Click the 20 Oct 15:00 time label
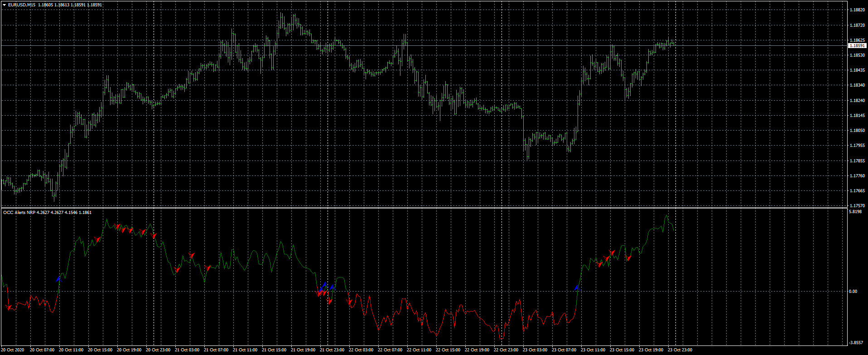The width and height of the screenshot is (868, 355). (100, 350)
